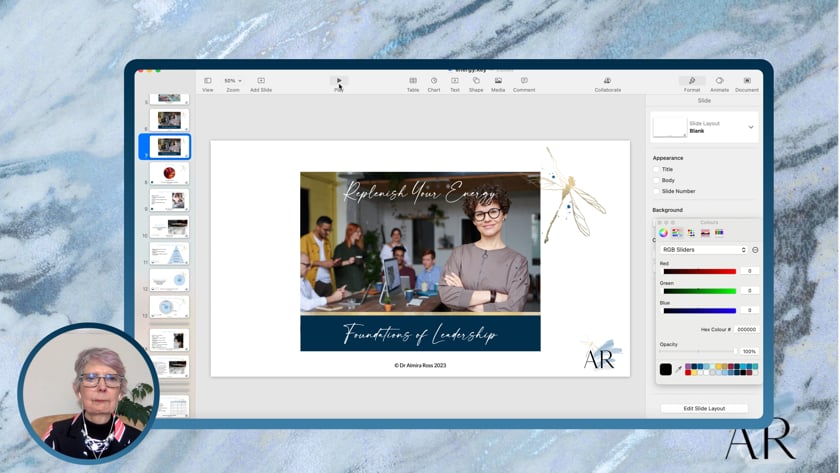Enable the Title appearance checkbox

[x=656, y=169]
